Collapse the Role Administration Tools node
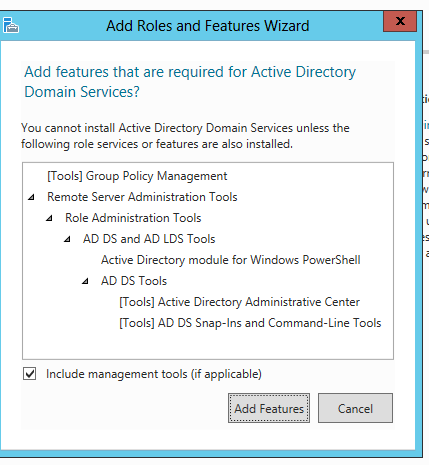The width and height of the screenshot is (429, 465). (x=49, y=218)
